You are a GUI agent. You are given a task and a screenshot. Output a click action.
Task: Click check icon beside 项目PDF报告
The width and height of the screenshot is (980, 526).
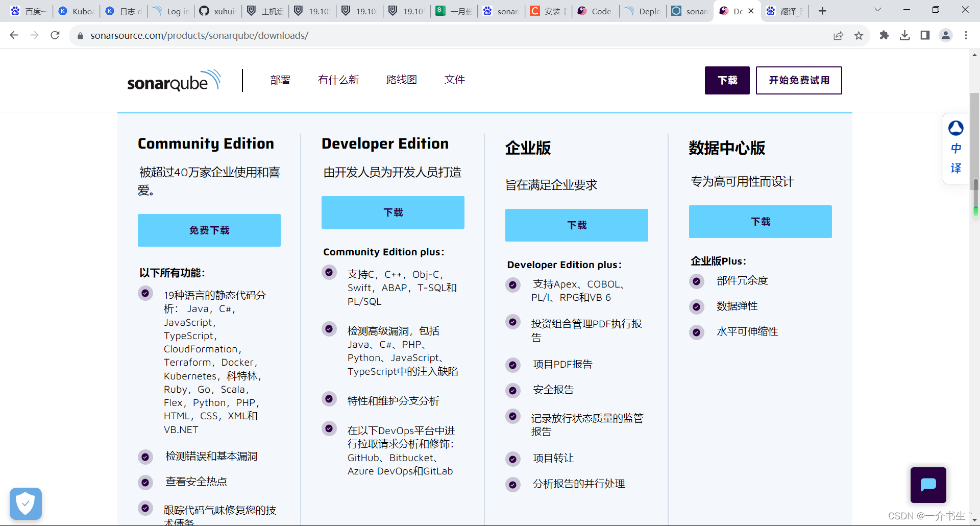513,365
